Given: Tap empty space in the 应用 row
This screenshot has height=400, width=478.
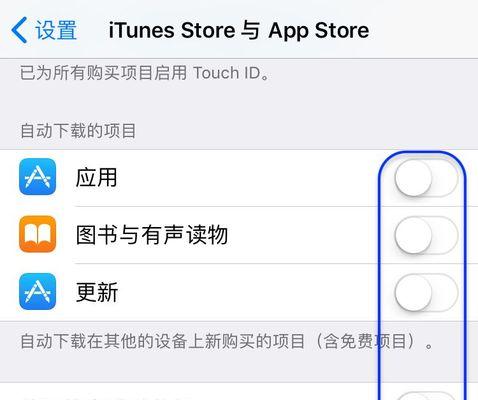Looking at the screenshot, I should coord(253,177).
